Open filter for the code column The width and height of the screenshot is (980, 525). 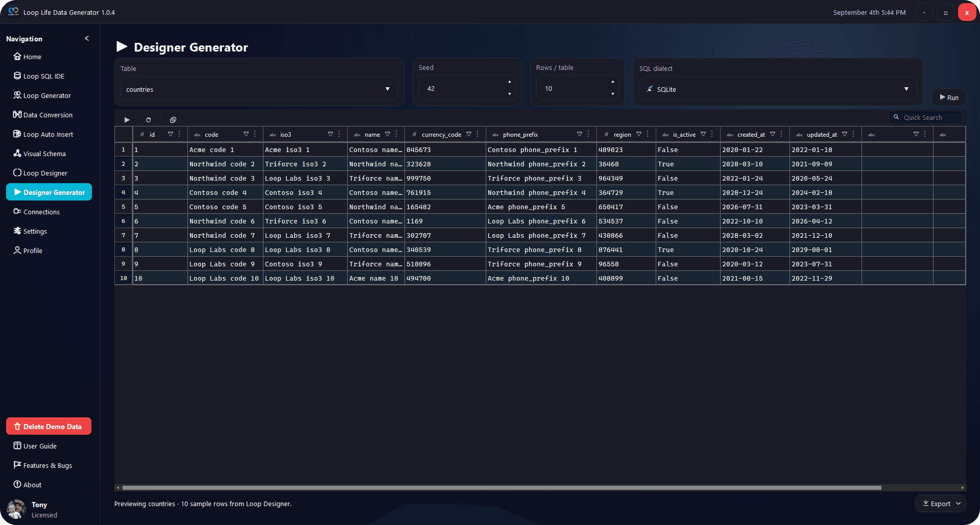[x=246, y=134]
